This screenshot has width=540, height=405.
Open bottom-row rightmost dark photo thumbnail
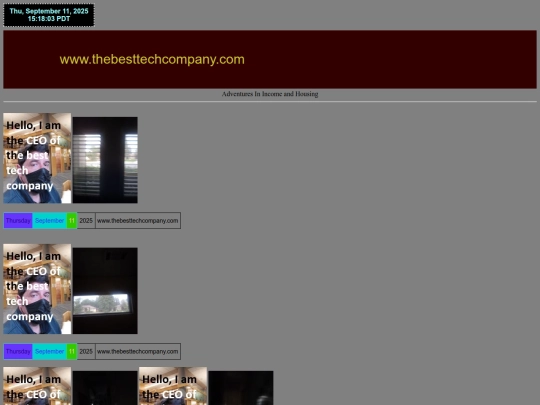click(x=241, y=388)
